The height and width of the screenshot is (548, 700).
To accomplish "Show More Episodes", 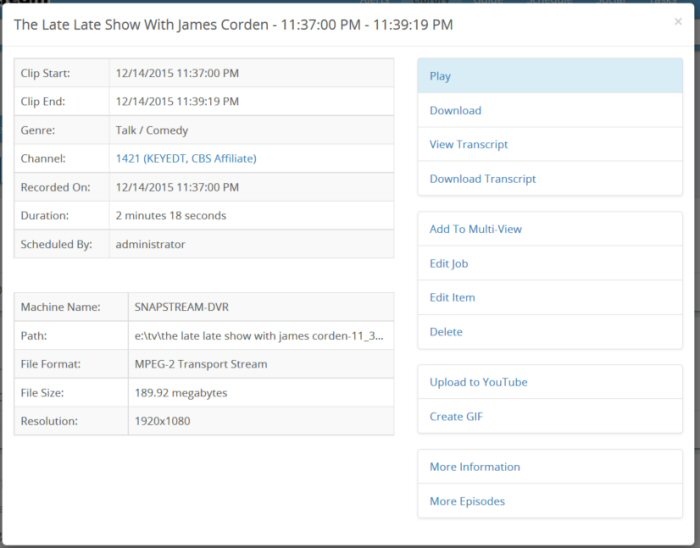I will click(x=550, y=501).
